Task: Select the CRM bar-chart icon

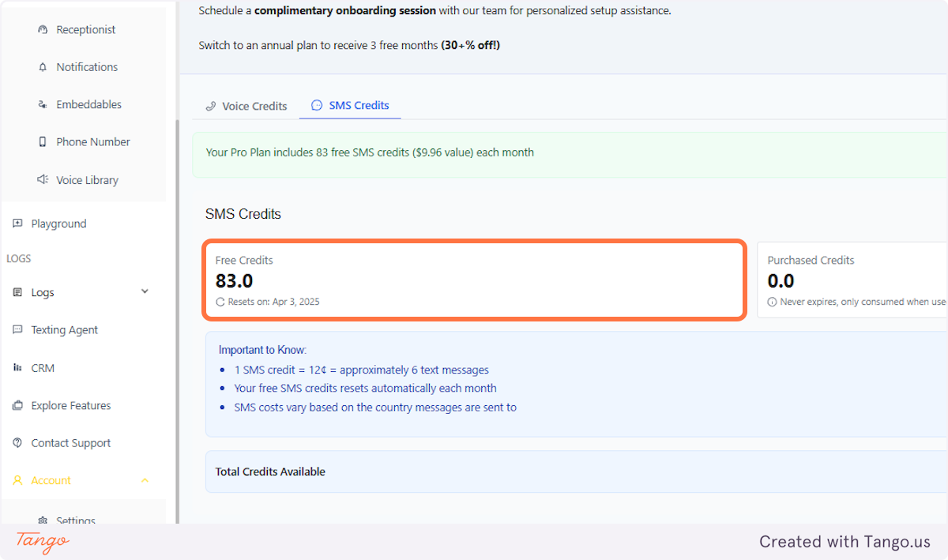Action: (17, 367)
